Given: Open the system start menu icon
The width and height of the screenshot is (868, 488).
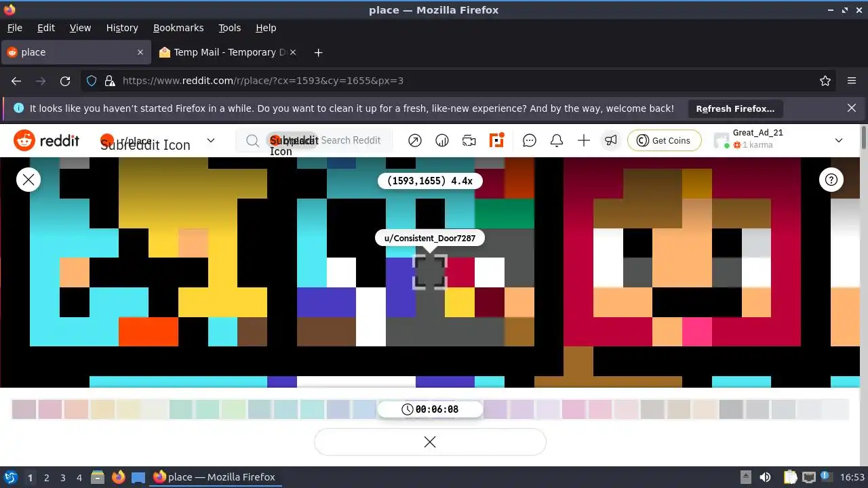Looking at the screenshot, I should click(x=10, y=477).
